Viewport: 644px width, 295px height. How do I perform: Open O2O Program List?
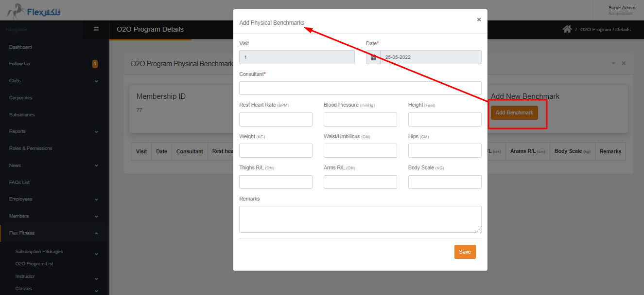(34, 264)
